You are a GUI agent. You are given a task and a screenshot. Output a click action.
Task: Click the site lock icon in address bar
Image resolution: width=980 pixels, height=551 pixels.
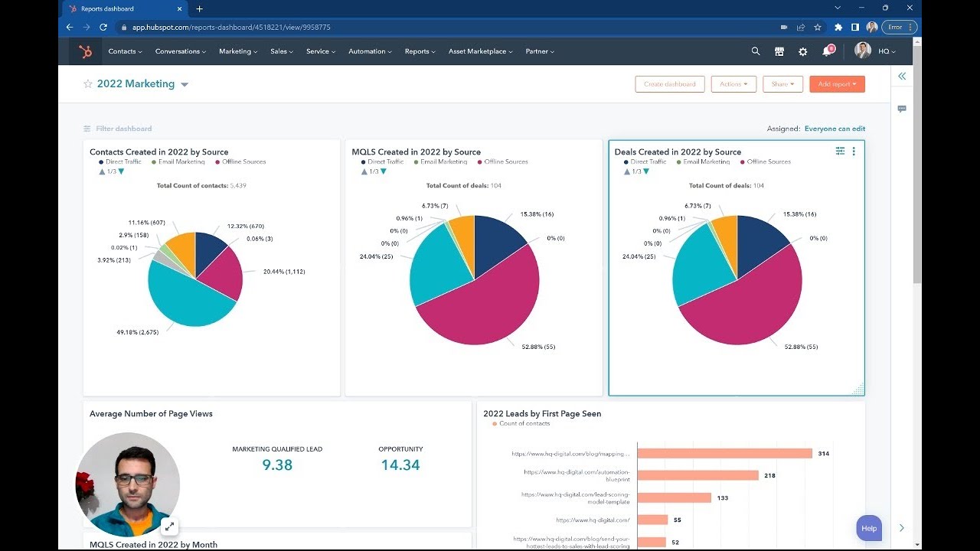click(122, 27)
